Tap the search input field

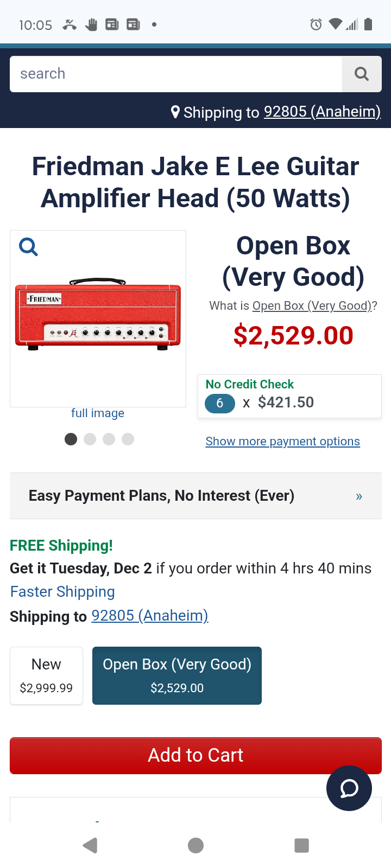coord(176,74)
